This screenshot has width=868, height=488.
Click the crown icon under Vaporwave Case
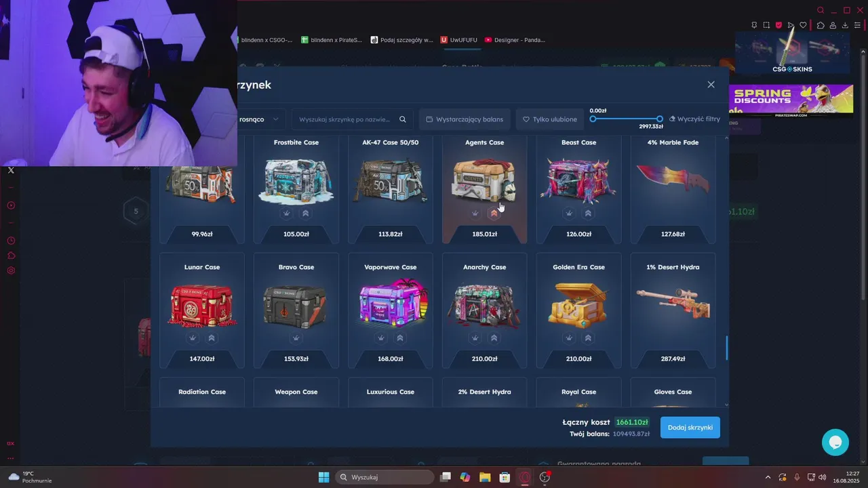(x=381, y=338)
